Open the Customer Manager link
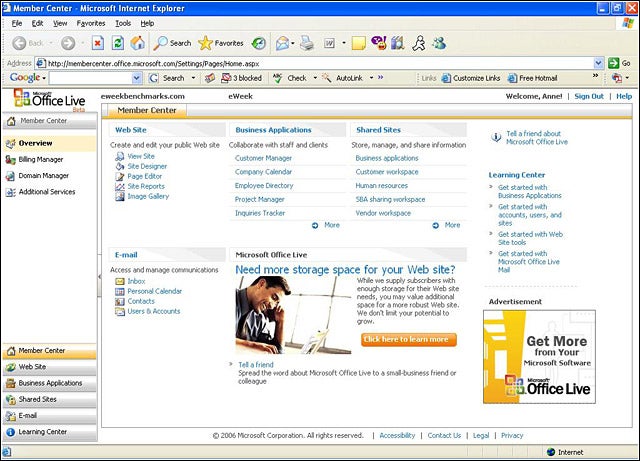The width and height of the screenshot is (640, 461). click(263, 158)
